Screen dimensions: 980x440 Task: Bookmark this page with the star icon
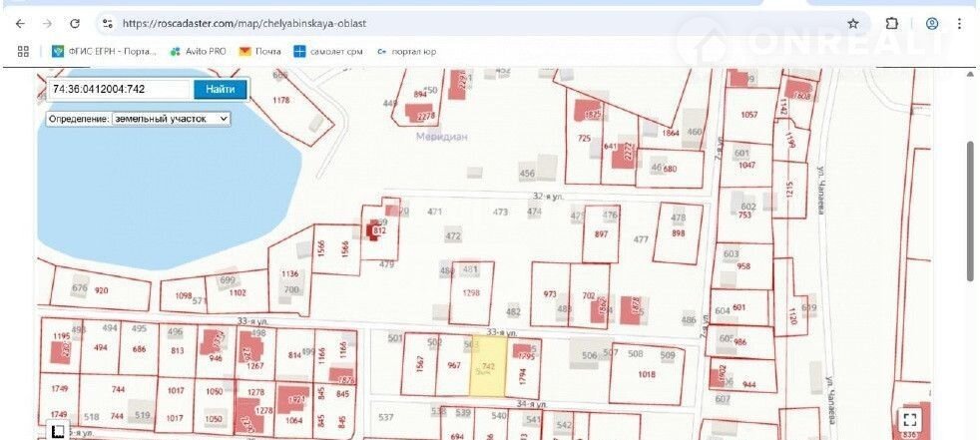pos(853,23)
